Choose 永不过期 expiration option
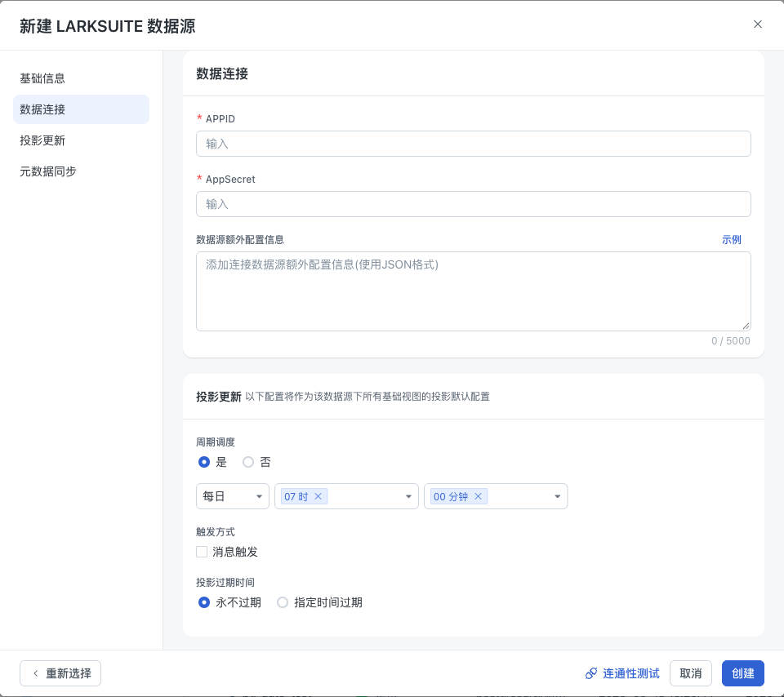Image resolution: width=784 pixels, height=697 pixels. (204, 602)
